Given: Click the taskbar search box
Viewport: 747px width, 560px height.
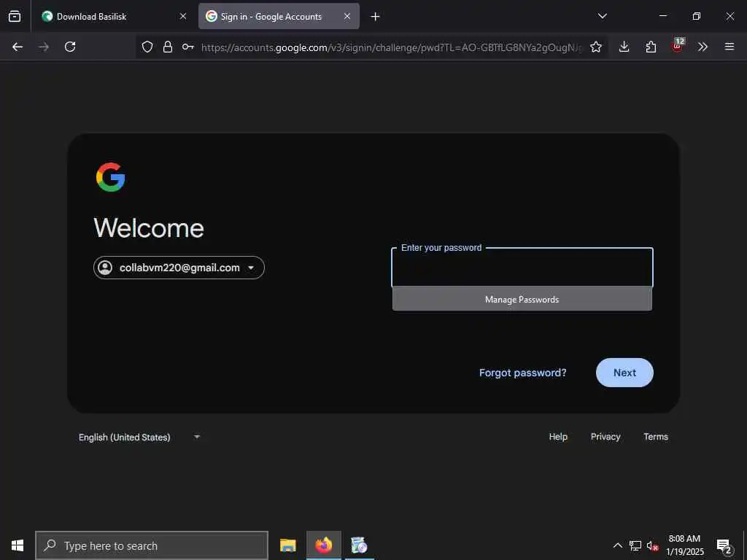Looking at the screenshot, I should [x=152, y=545].
